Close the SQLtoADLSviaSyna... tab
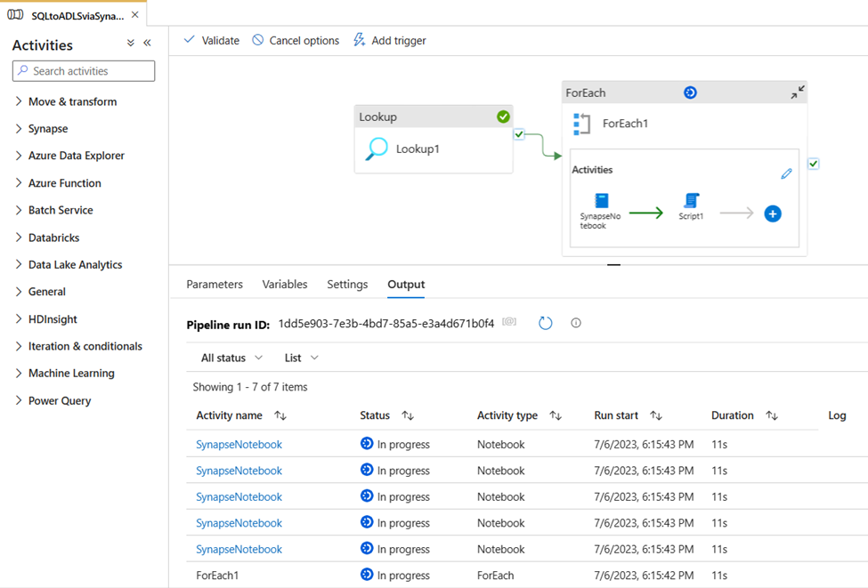Viewport: 868px width, 588px height. pyautogui.click(x=135, y=15)
